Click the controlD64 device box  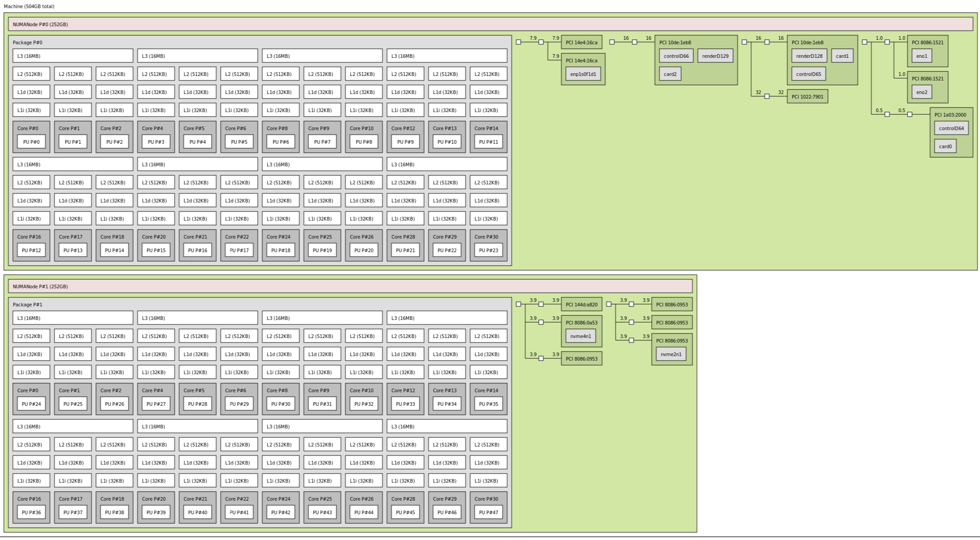point(951,128)
